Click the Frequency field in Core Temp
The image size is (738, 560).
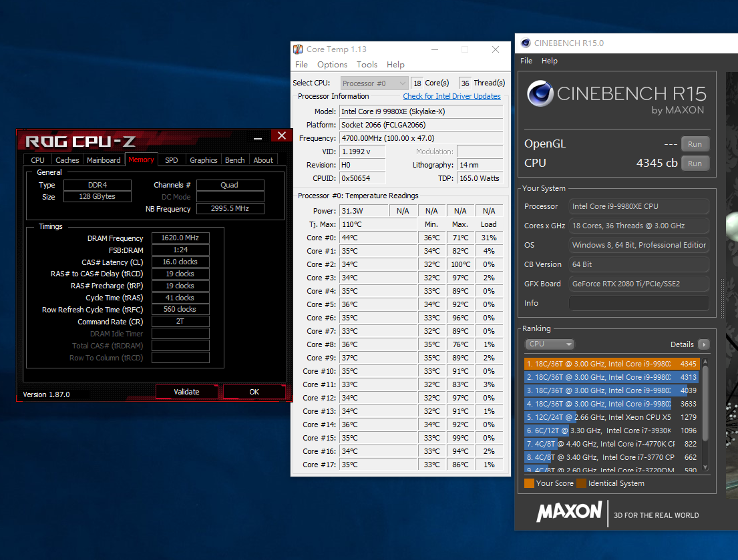point(421,138)
